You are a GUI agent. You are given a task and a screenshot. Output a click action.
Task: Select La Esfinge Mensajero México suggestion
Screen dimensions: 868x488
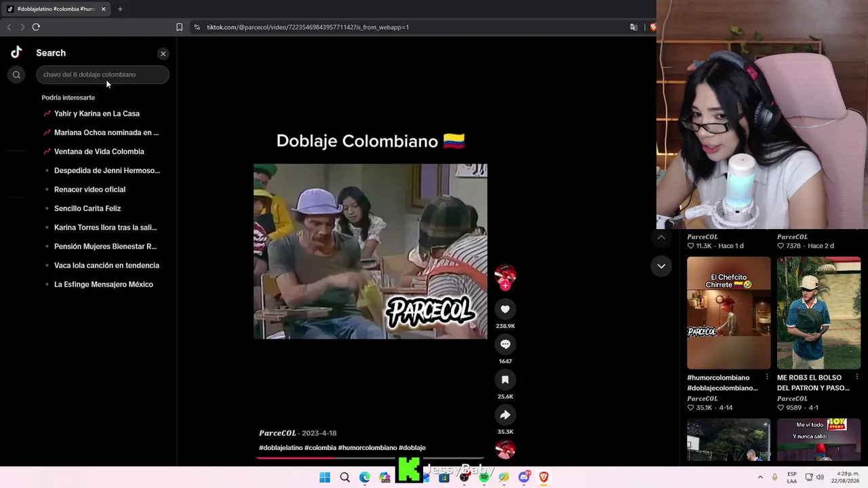tap(104, 285)
